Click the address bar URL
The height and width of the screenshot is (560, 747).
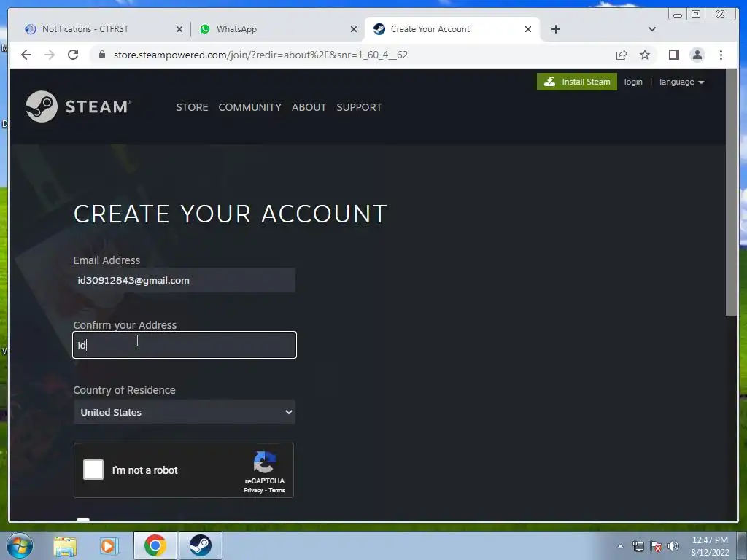[x=260, y=55]
